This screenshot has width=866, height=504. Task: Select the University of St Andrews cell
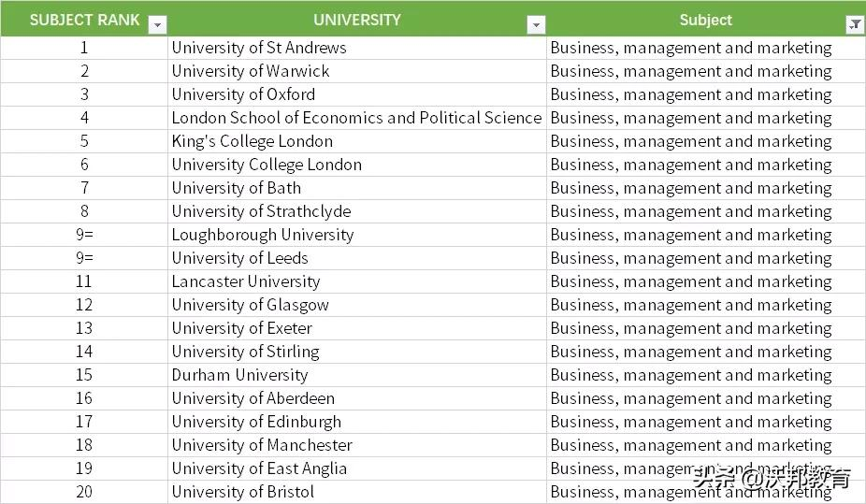pos(259,48)
